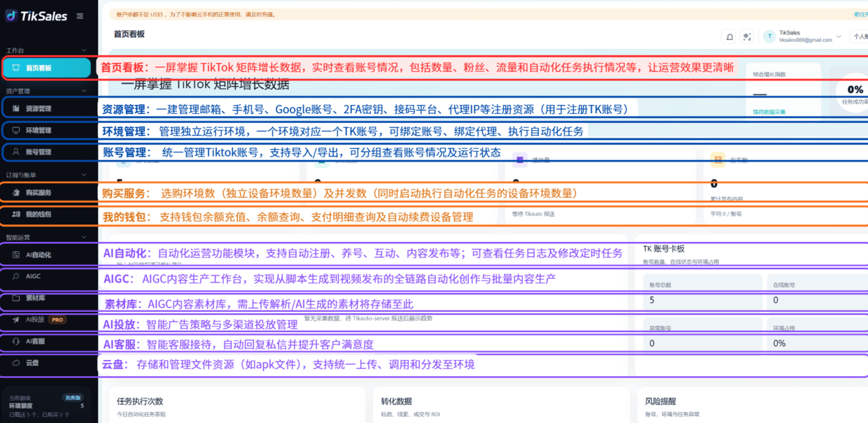Click the 个人 account button at top right
Viewport: 868px width, 423px height.
(859, 36)
